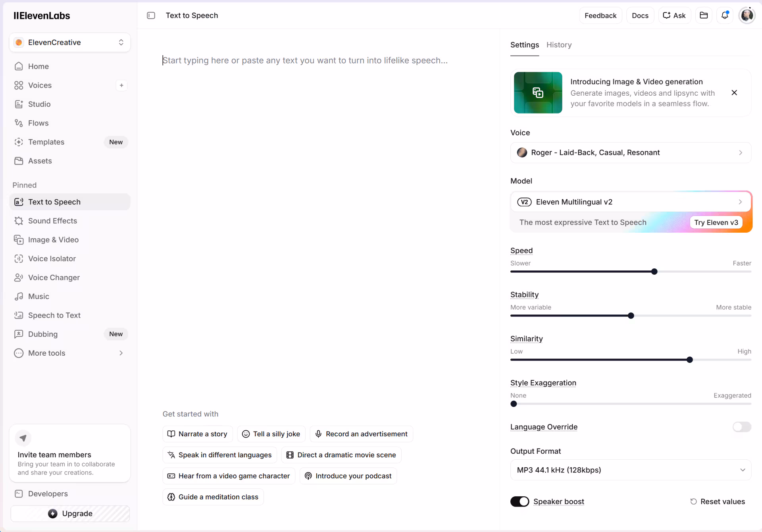Click the Style Exaggeration slider handle
Image resolution: width=762 pixels, height=532 pixels.
click(x=514, y=404)
